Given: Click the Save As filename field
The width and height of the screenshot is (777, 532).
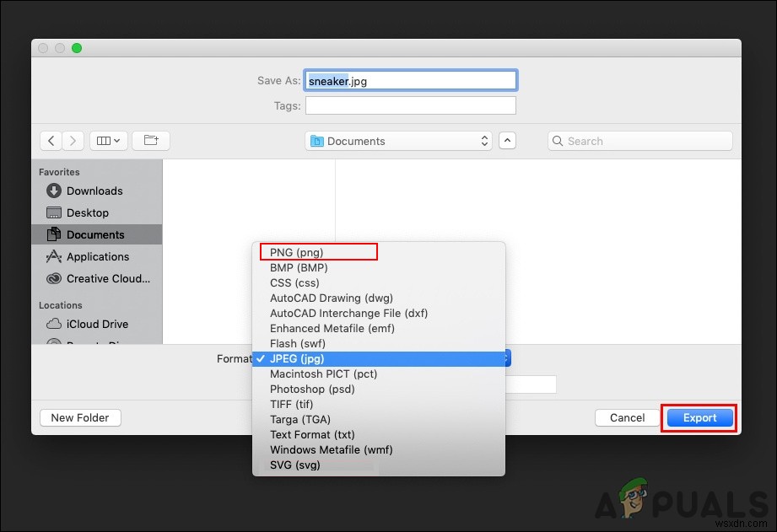Looking at the screenshot, I should (410, 81).
